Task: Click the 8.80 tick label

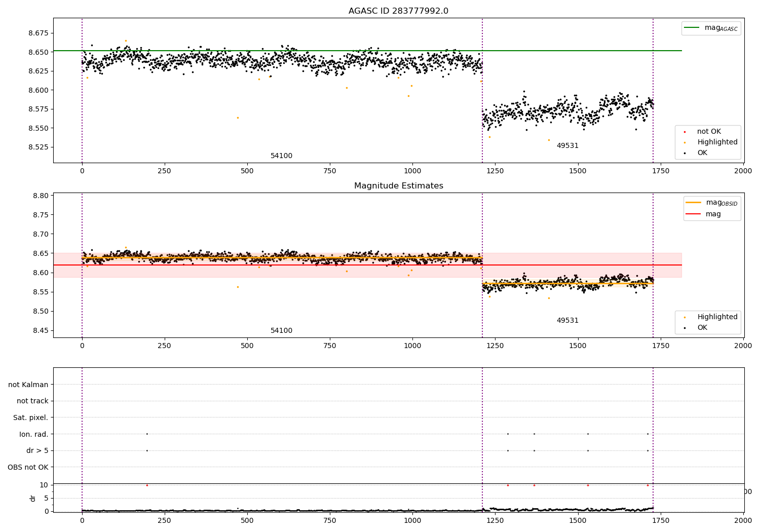Action: click(41, 196)
